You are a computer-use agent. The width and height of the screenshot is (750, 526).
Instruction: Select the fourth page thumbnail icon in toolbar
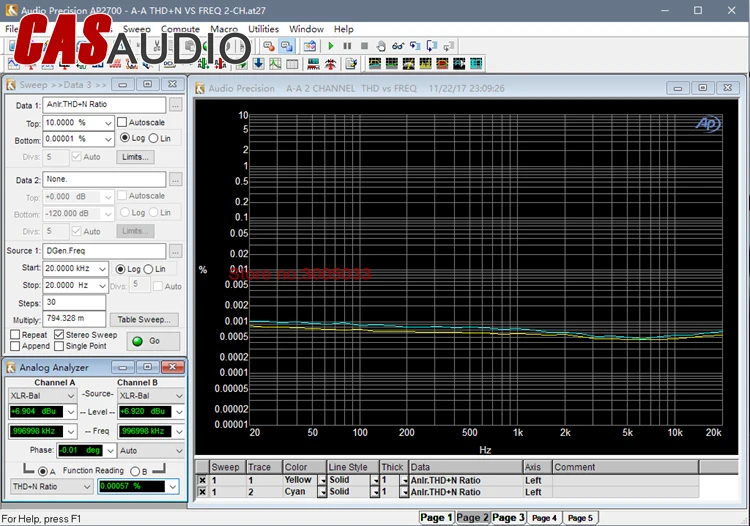pyautogui.click(x=425, y=64)
